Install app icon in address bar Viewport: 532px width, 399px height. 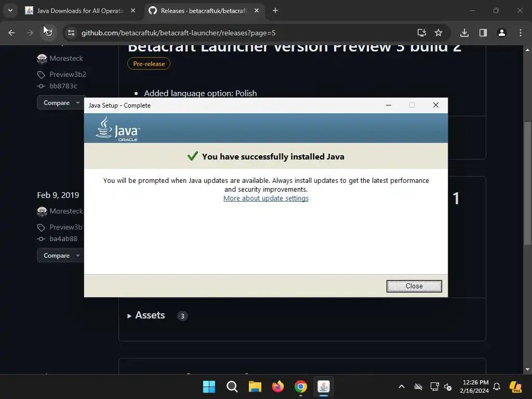pyautogui.click(x=421, y=33)
